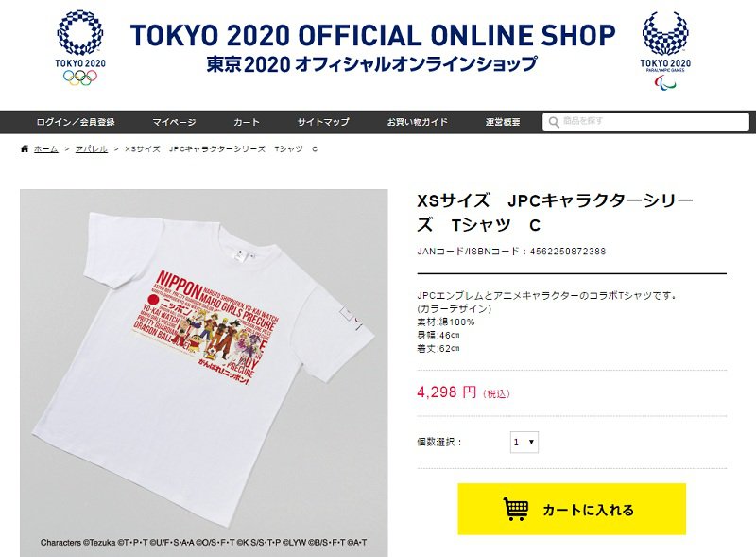756x557 pixels.
Task: Open ログイン／会員登録 menu item
Action: coord(76,122)
